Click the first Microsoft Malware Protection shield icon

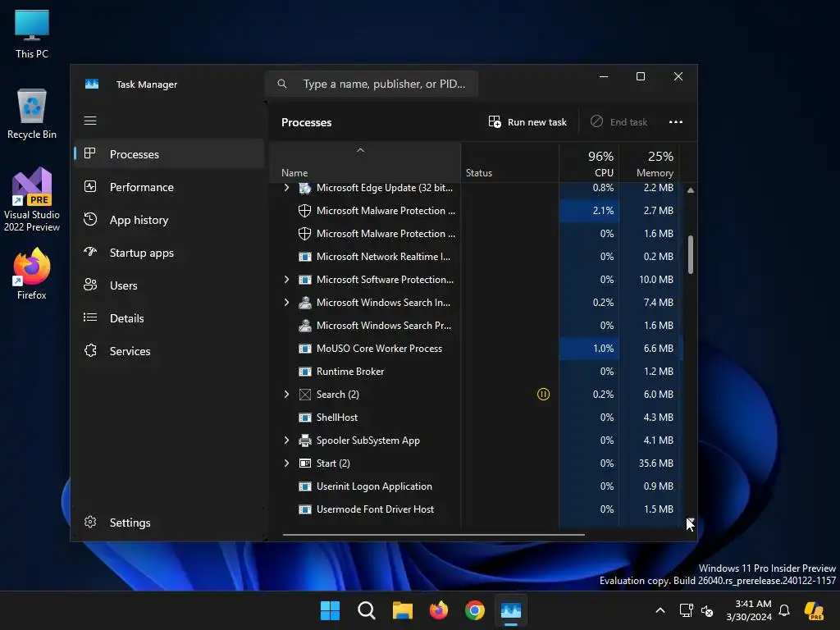click(304, 211)
